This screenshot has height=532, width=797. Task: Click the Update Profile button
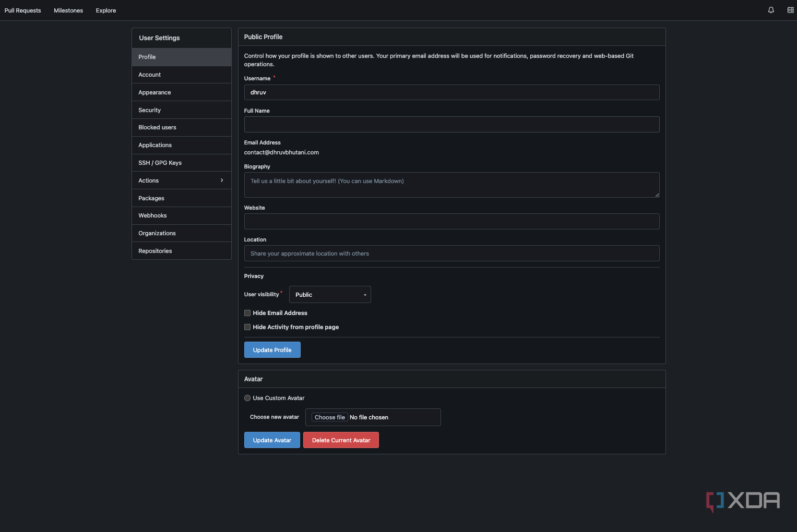(272, 350)
